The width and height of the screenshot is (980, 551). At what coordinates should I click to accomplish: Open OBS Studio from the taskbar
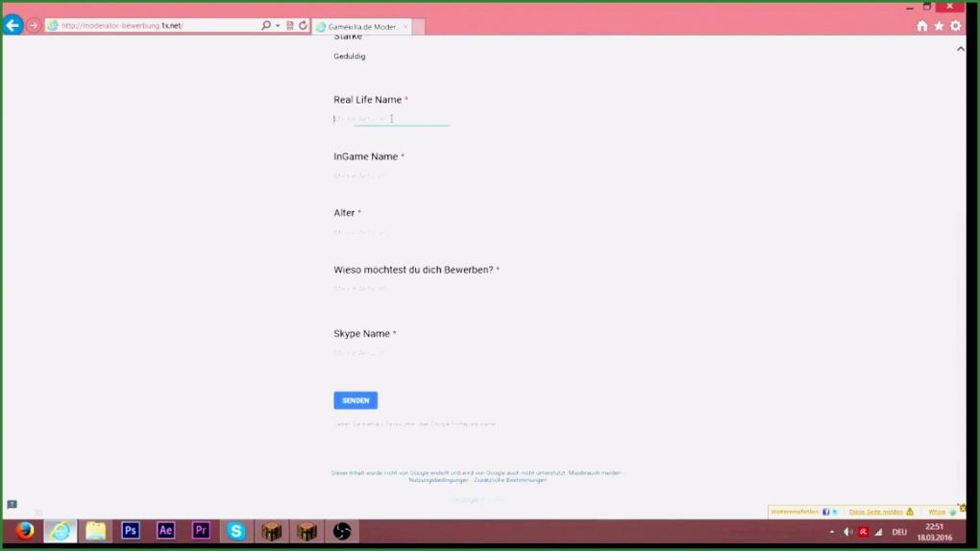click(342, 531)
